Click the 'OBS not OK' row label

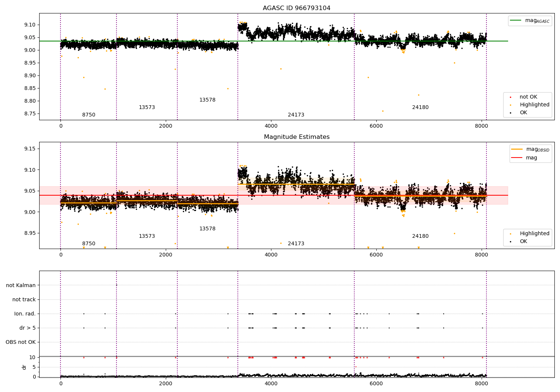tap(21, 342)
